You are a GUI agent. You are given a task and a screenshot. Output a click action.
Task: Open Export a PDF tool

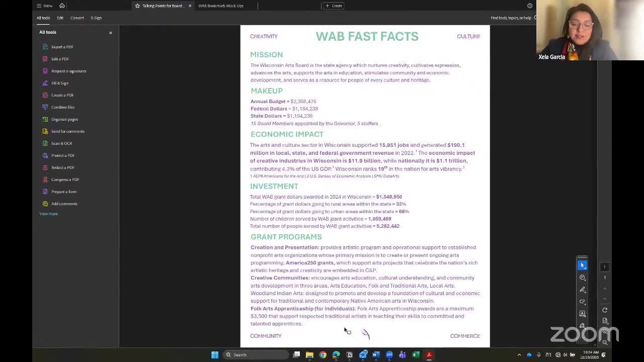tap(58, 47)
